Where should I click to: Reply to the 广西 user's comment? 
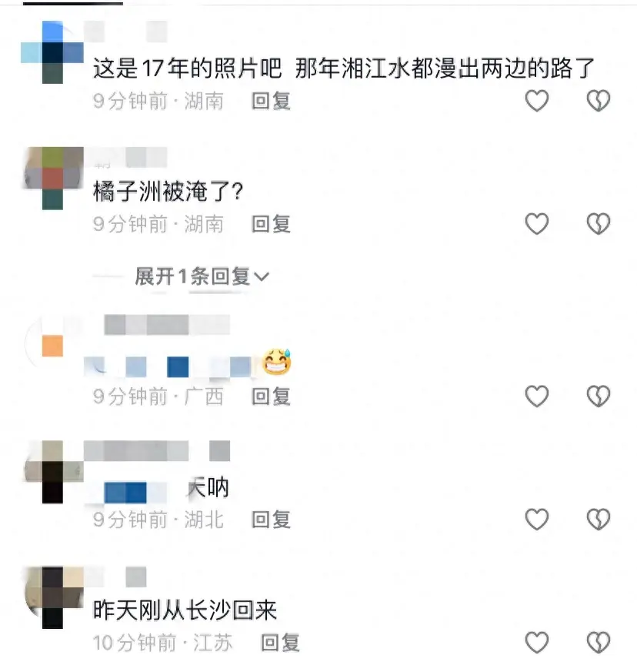271,396
